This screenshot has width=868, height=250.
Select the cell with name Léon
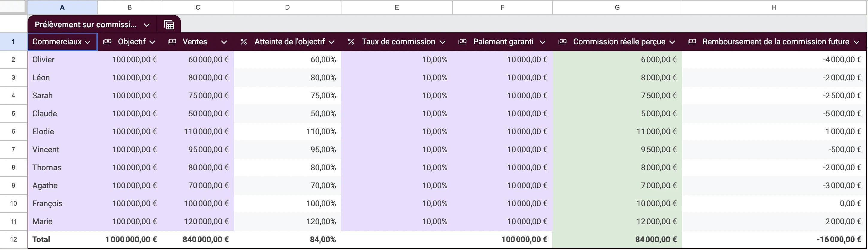63,78
